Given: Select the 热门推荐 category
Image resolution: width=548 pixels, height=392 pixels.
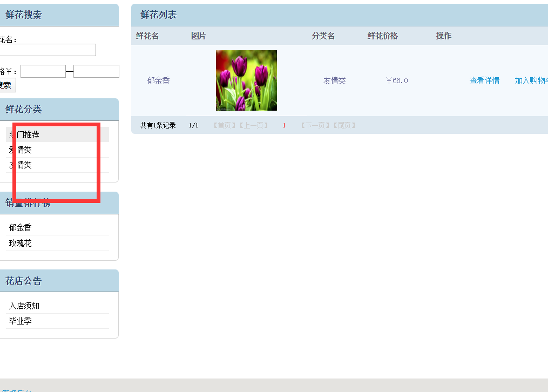Looking at the screenshot, I should 24,134.
